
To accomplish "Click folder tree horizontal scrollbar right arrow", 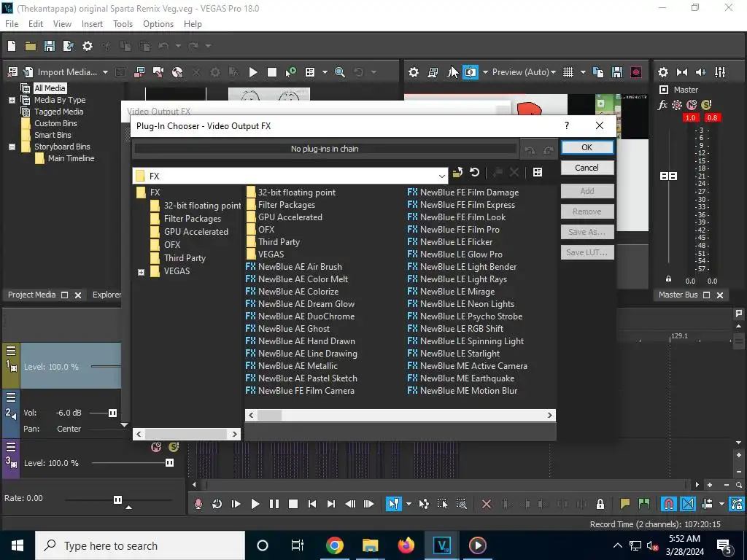I will (x=234, y=434).
